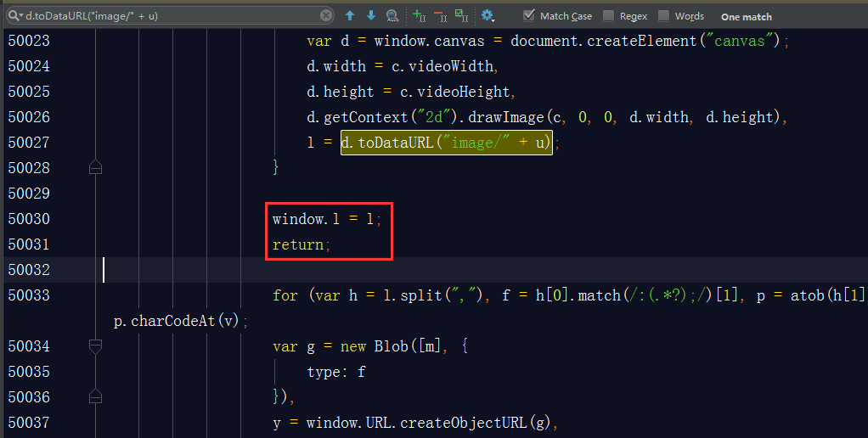Add selection for next occurrence
The image size is (868, 438).
coord(419,15)
